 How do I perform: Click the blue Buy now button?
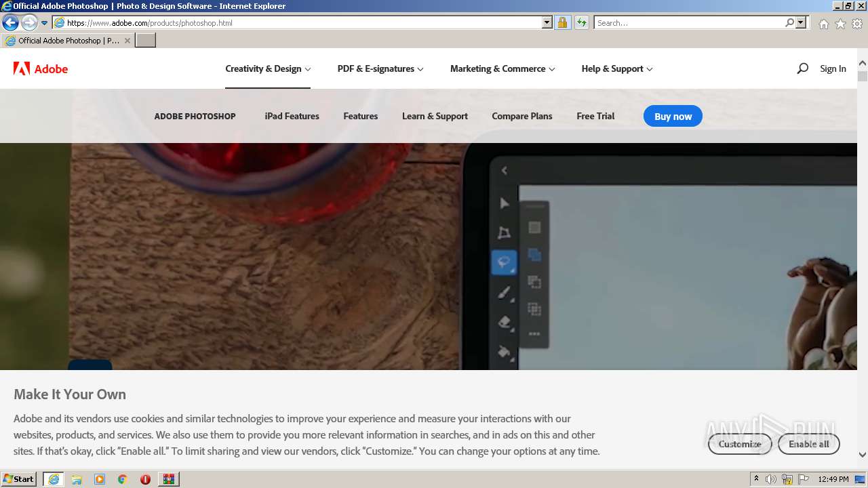click(x=673, y=116)
